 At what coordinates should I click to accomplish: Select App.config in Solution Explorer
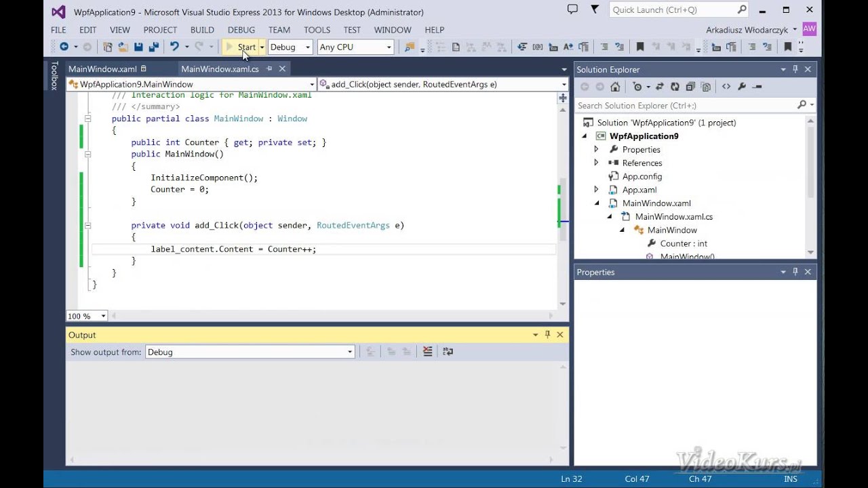[642, 176]
